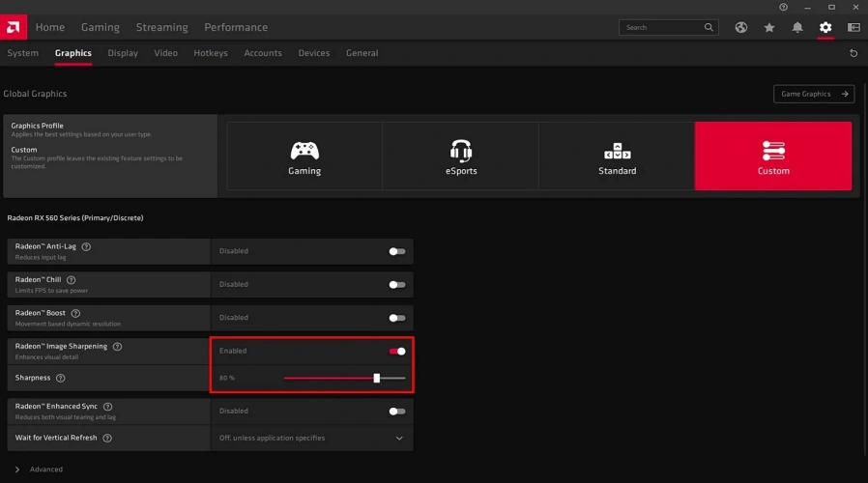868x483 pixels.
Task: Switch to the Display tab
Action: tap(123, 53)
